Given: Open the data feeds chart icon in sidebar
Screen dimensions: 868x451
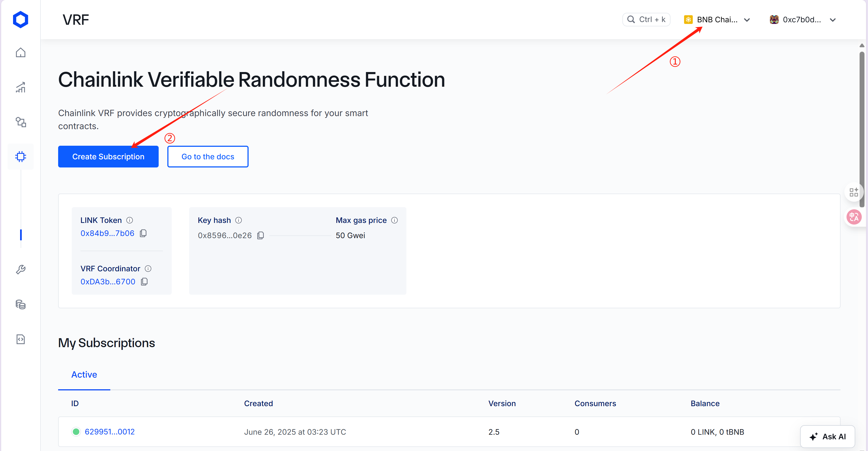Looking at the screenshot, I should (21, 87).
